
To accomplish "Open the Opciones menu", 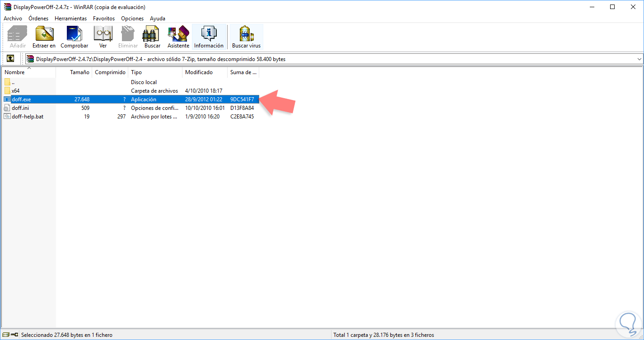I will pos(132,19).
